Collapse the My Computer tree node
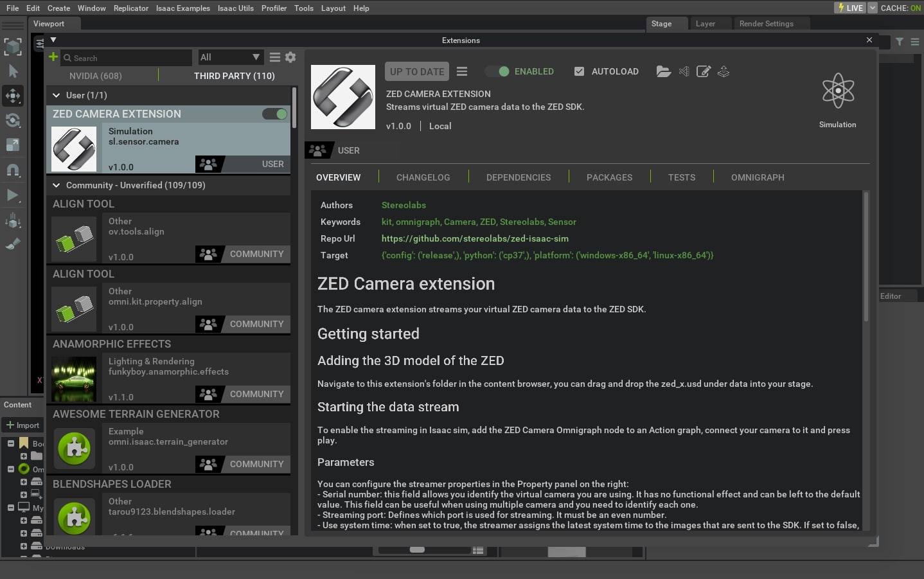This screenshot has width=924, height=579. coord(11,508)
